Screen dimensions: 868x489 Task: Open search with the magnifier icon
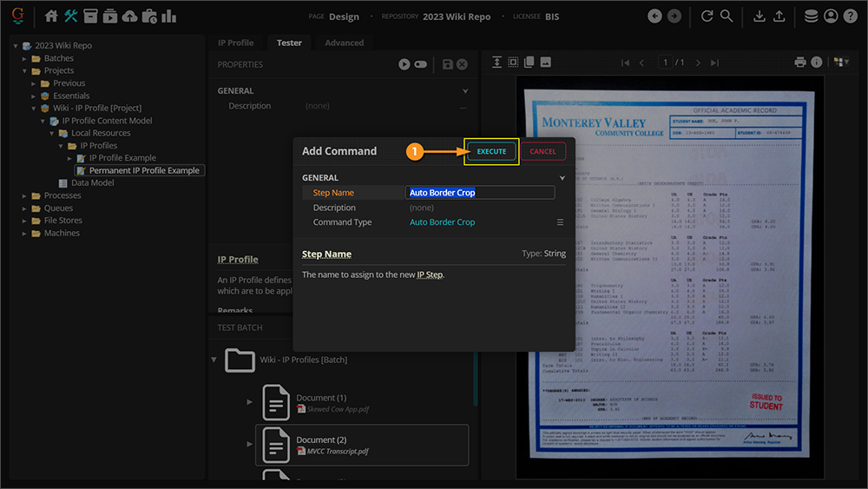pyautogui.click(x=727, y=16)
